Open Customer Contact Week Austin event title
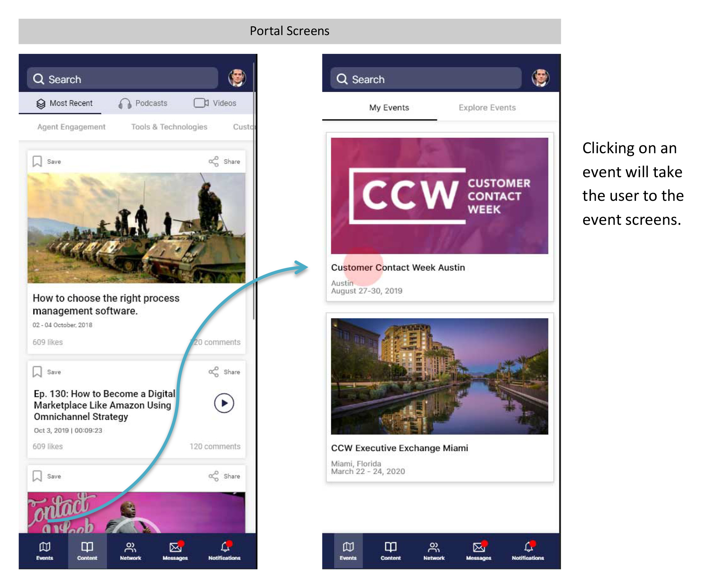 (398, 267)
